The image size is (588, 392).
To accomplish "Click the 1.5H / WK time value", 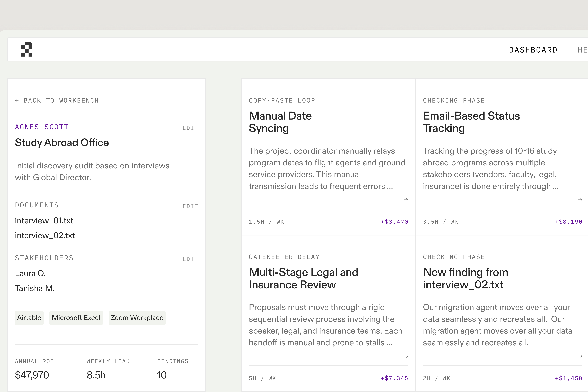I will coord(266,222).
